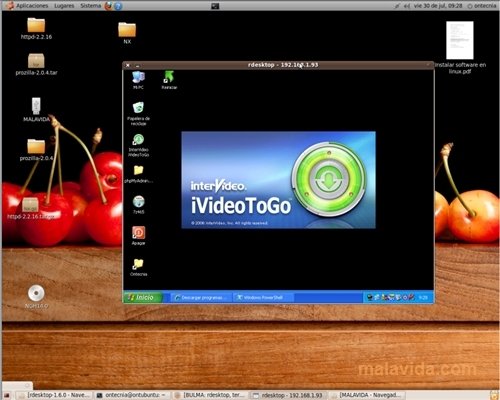The width and height of the screenshot is (500, 400).
Task: Select the httpd-2.2.16 folder on desktop
Action: click(x=36, y=29)
